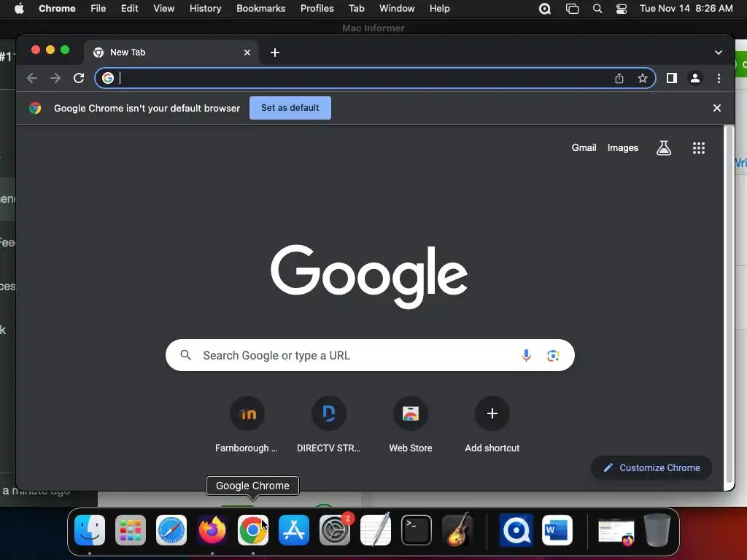Open System Settings from the Dock

click(334, 529)
